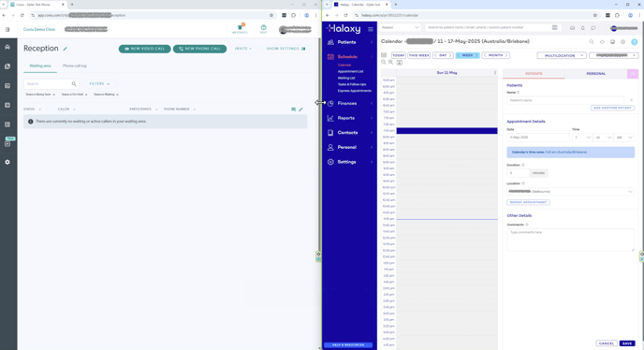Click the Comments text area
The width and height of the screenshot is (644, 350).
pyautogui.click(x=570, y=240)
